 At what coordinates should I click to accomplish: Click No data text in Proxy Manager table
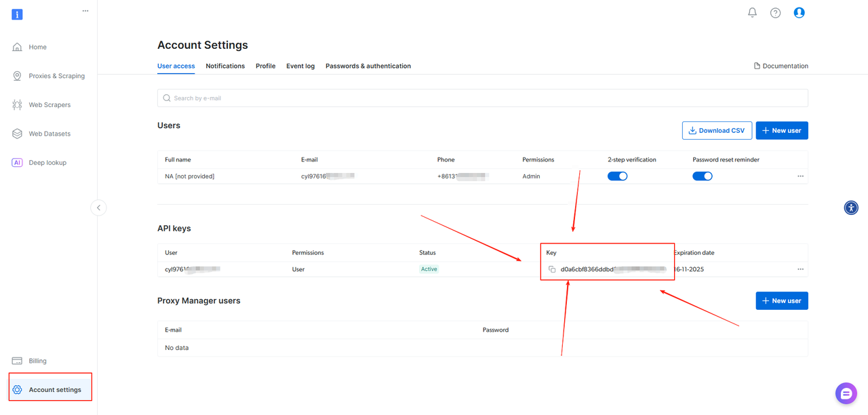point(177,348)
